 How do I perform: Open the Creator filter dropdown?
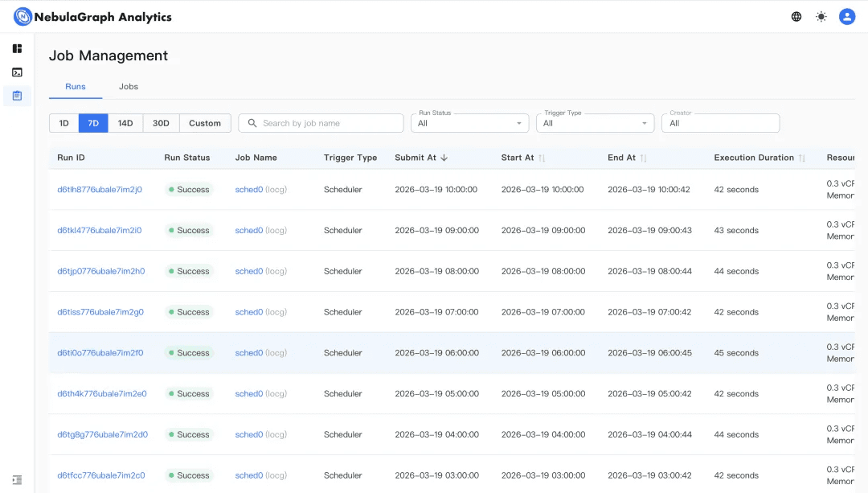720,123
